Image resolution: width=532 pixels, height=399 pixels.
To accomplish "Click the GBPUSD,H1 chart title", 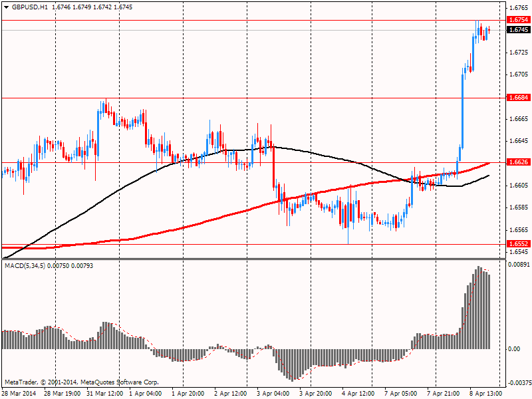I will coord(30,7).
